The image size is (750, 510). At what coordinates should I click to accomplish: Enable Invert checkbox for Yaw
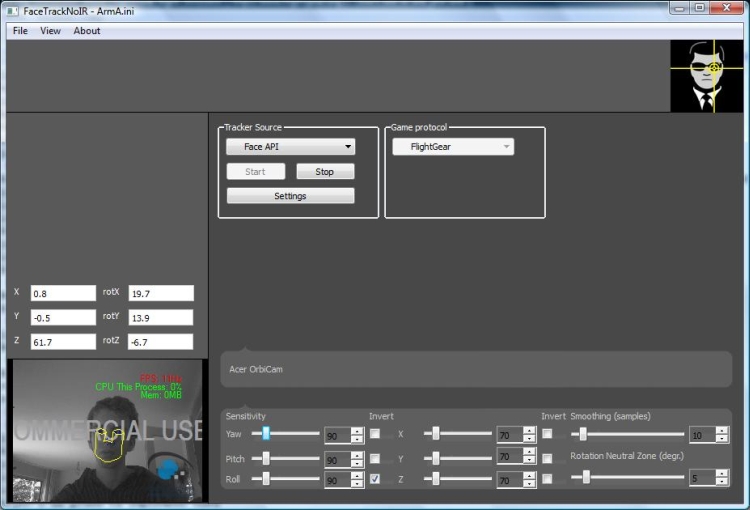(375, 434)
